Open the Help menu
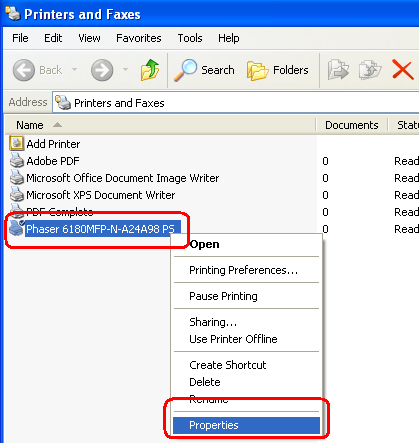The image size is (419, 443). tap(229, 38)
